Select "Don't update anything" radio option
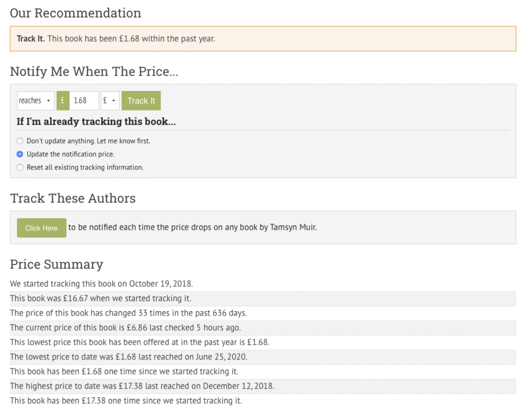This screenshot has height=420, width=529. (x=20, y=141)
